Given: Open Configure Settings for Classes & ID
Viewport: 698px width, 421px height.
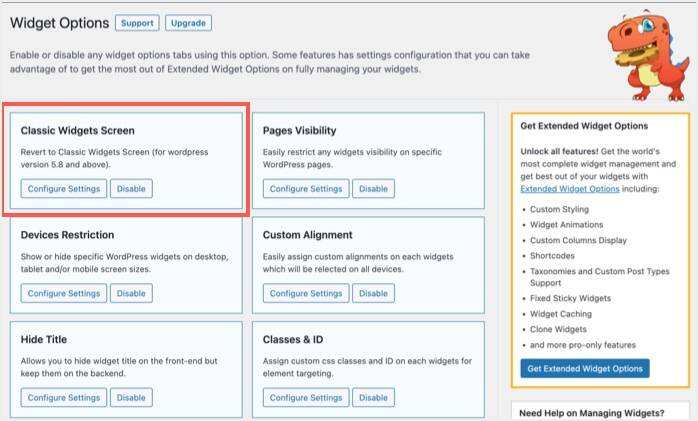Looking at the screenshot, I should 306,397.
